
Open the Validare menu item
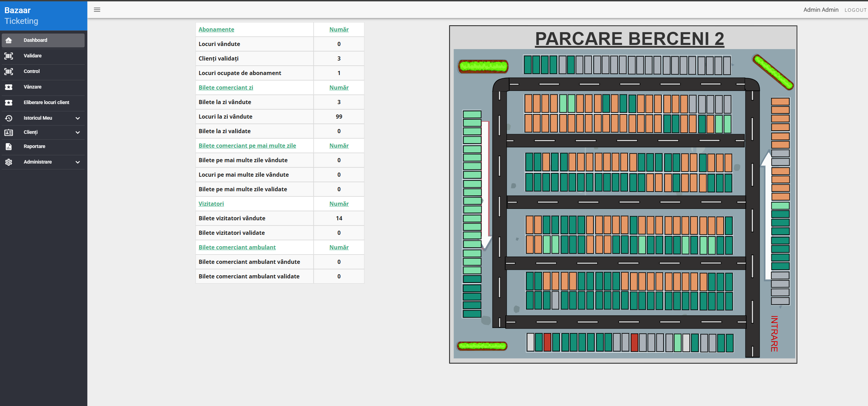pos(43,56)
